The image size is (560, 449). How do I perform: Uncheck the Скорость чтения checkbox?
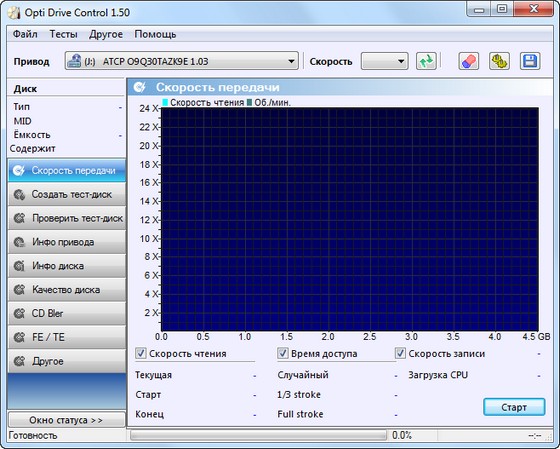click(141, 354)
